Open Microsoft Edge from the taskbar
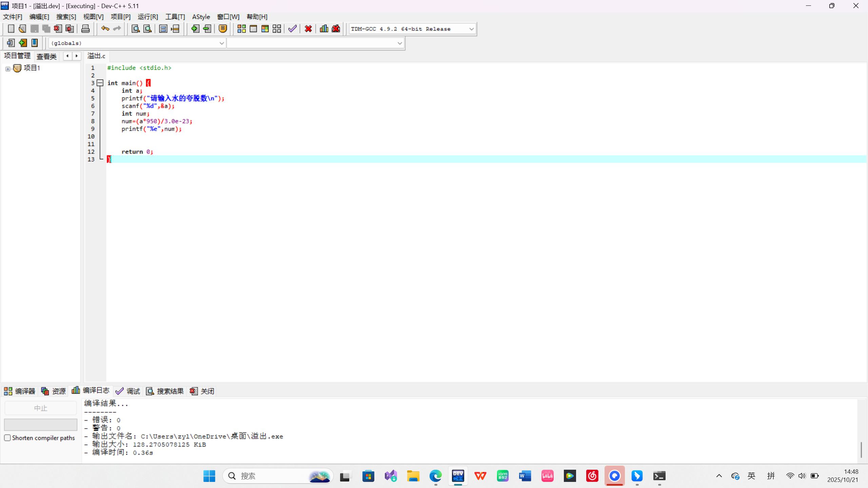868x488 pixels. pyautogui.click(x=435, y=476)
